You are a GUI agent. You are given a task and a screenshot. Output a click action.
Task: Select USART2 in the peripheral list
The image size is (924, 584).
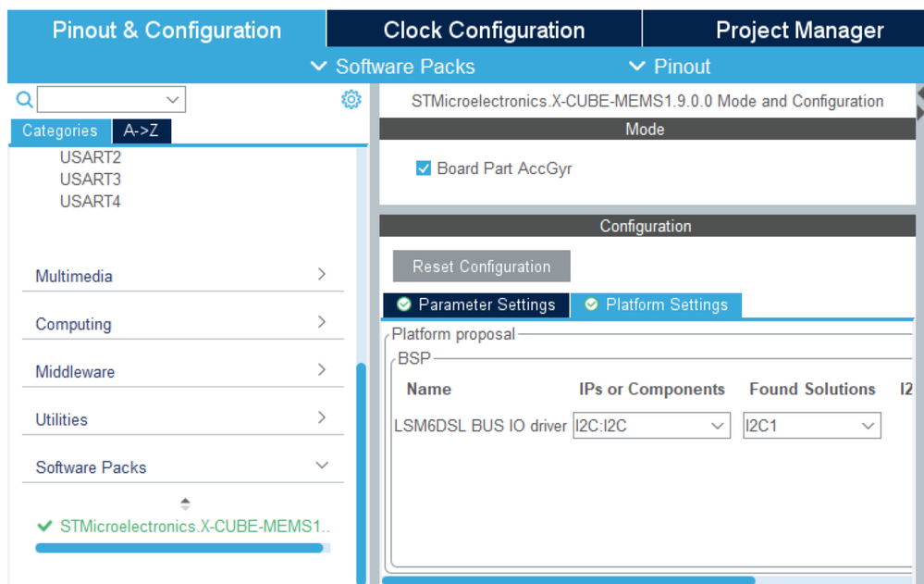(90, 157)
